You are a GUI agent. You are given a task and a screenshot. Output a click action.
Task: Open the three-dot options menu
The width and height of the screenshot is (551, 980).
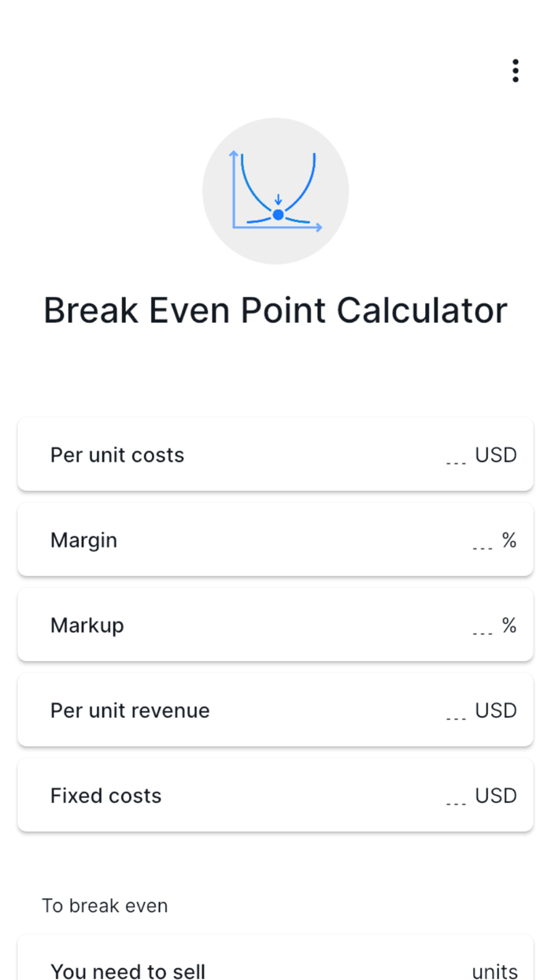[x=515, y=70]
